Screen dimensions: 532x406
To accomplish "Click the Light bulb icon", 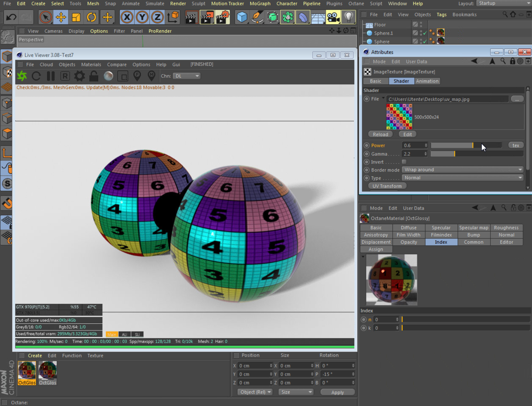I will point(348,17).
